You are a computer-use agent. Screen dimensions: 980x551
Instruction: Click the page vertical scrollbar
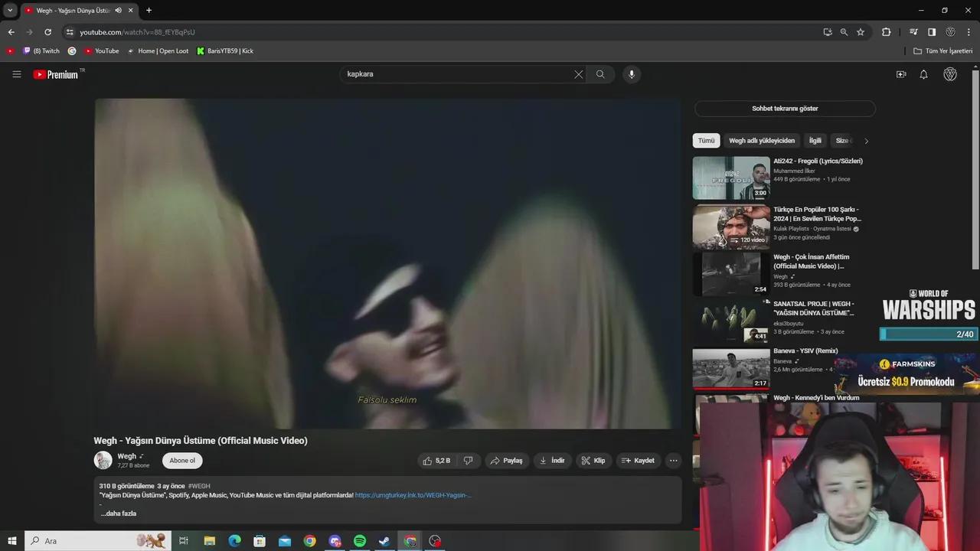[975, 168]
